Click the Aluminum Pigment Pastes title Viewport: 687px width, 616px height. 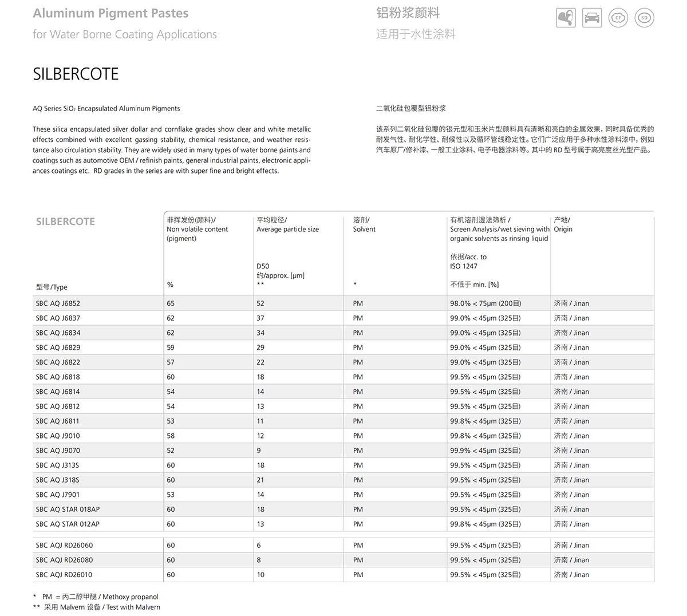point(110,13)
